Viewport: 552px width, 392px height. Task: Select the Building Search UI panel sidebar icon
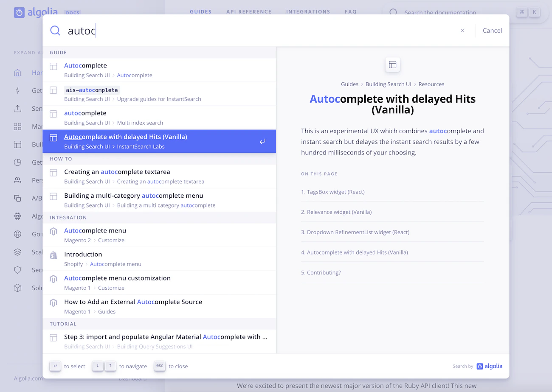[17, 144]
